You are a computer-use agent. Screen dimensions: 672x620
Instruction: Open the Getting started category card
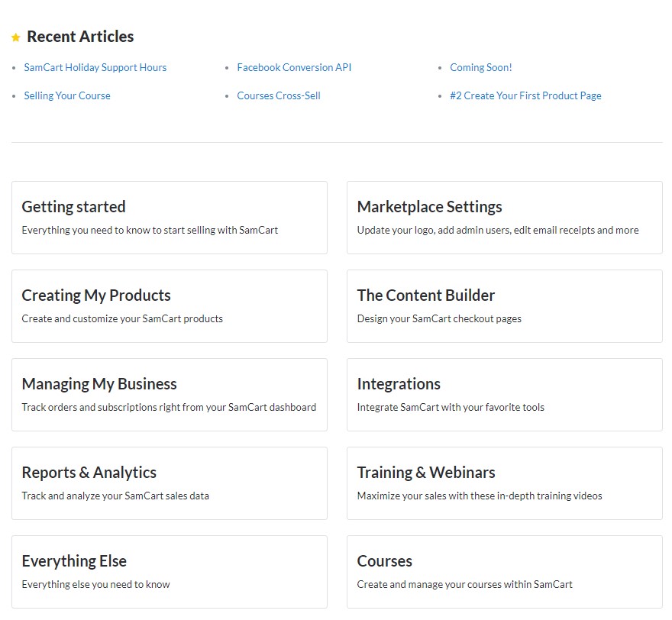(169, 218)
